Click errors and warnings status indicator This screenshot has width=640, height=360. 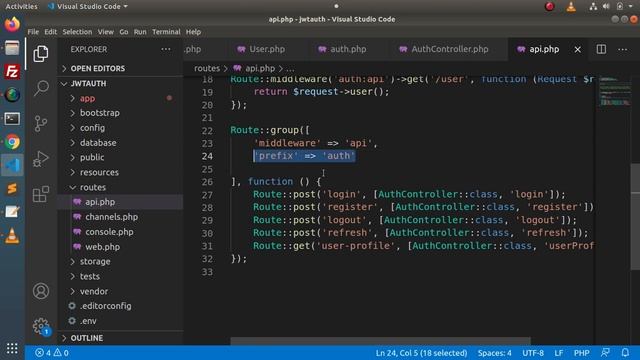tap(52, 353)
